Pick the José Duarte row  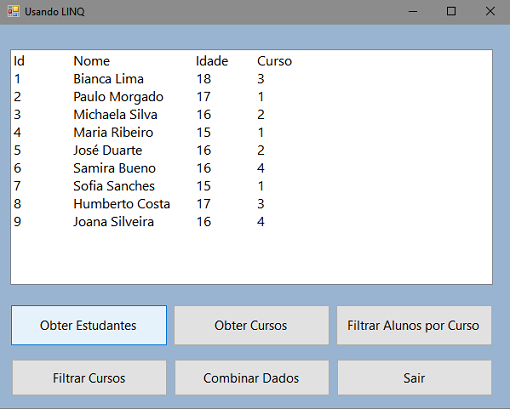(251, 150)
